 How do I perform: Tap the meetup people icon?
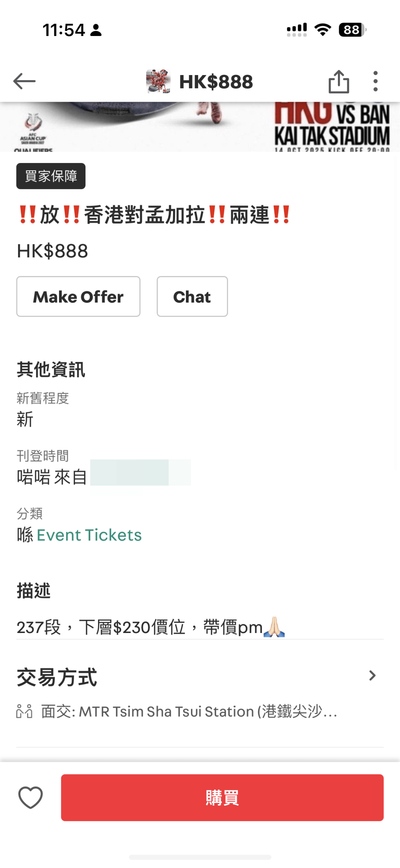24,711
